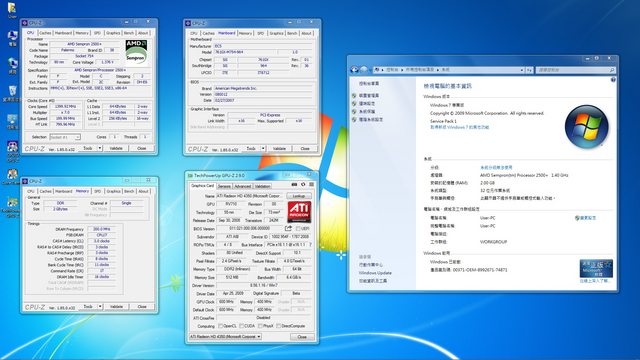This screenshot has height=360, width=640.
Task: Open Windows Update link in System sidebar
Action: tap(375, 273)
